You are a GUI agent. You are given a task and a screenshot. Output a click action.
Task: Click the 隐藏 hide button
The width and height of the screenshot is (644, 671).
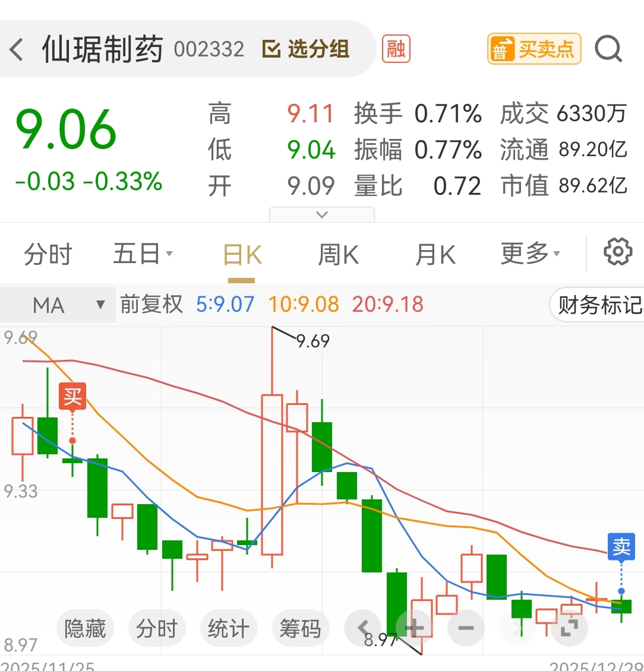pyautogui.click(x=85, y=629)
